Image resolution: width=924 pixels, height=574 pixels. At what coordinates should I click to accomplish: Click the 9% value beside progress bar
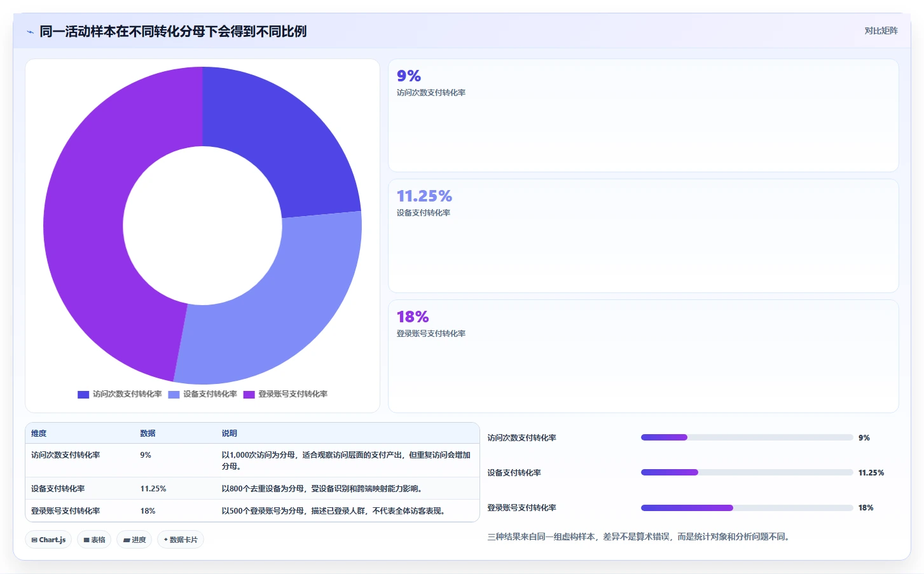864,438
